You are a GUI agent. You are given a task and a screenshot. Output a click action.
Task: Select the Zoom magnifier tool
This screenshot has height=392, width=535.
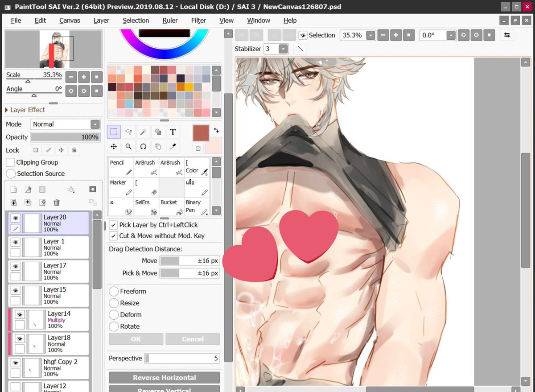pos(129,146)
